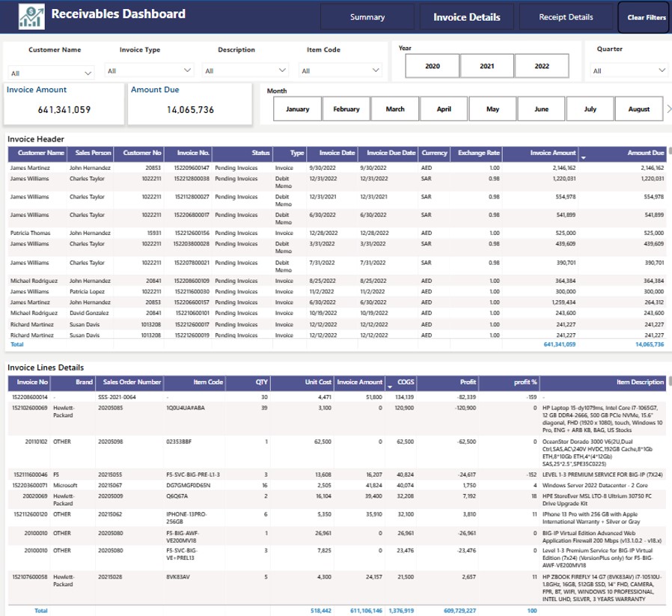Switch to the Summary tab
The image size is (672, 616).
(367, 17)
